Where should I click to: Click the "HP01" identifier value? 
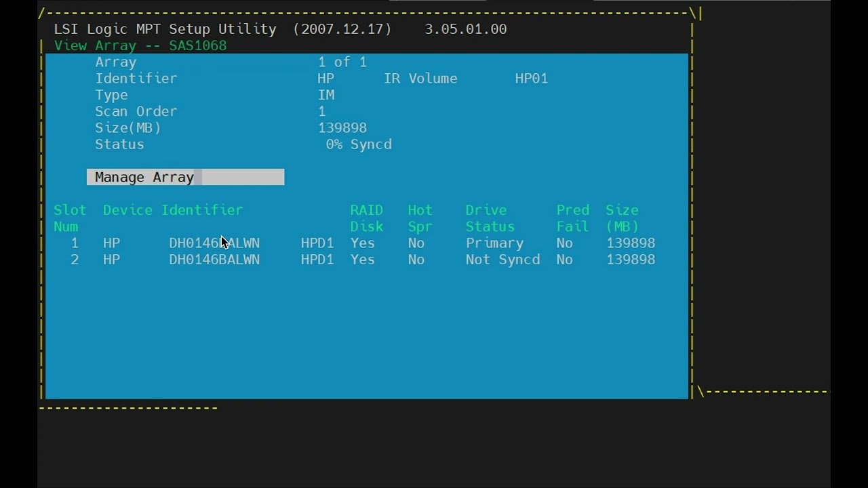pyautogui.click(x=532, y=78)
